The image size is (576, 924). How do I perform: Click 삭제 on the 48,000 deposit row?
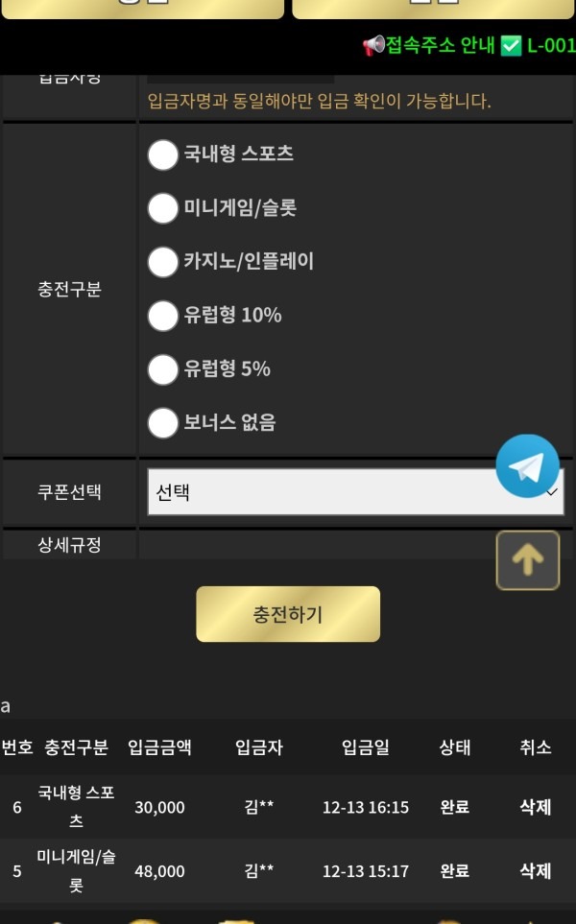535,871
